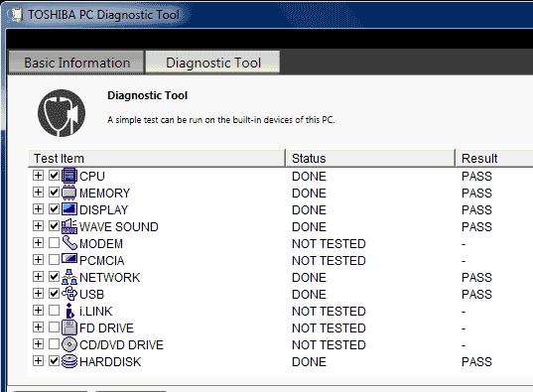Switch to the Basic Information tab
The width and height of the screenshot is (533, 392).
(x=76, y=63)
